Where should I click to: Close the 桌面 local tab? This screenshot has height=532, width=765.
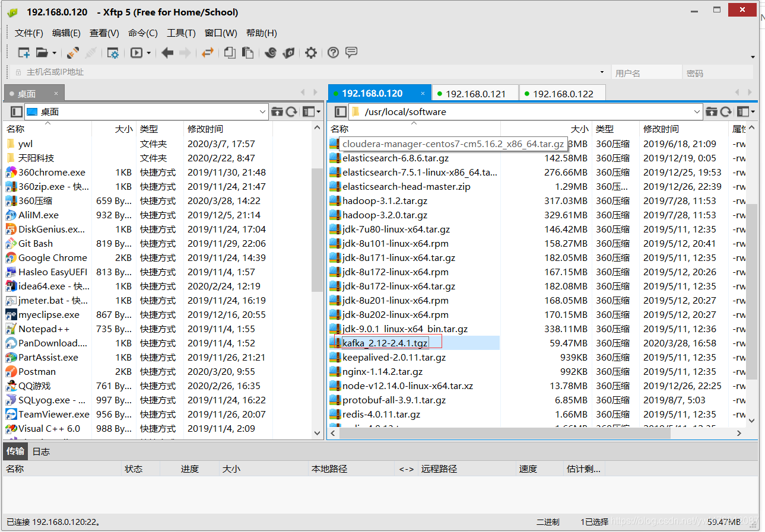(x=56, y=93)
